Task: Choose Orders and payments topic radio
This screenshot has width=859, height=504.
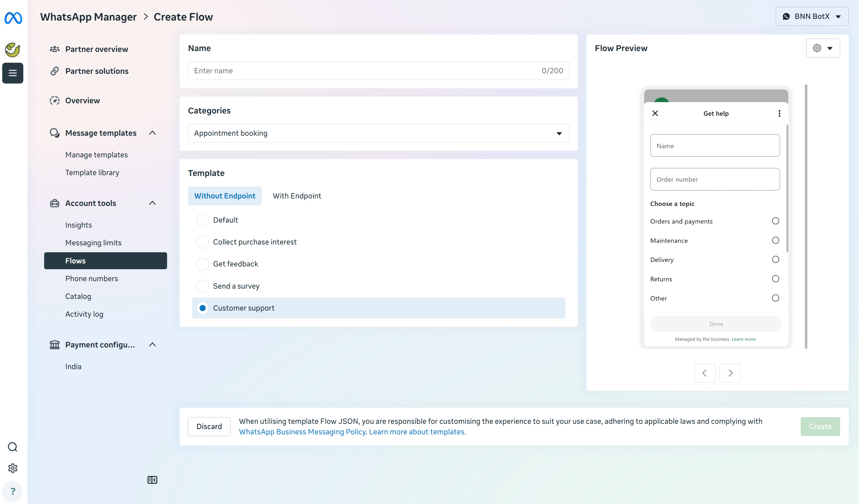Action: click(x=775, y=221)
